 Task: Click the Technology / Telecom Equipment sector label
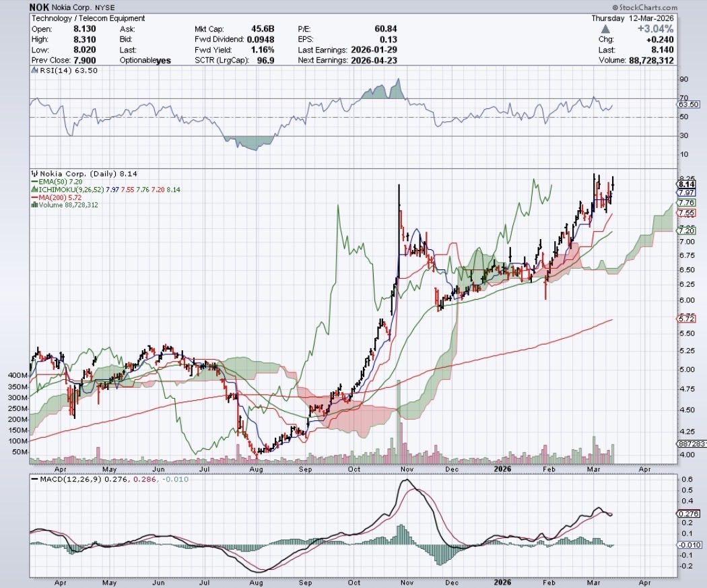[x=88, y=18]
